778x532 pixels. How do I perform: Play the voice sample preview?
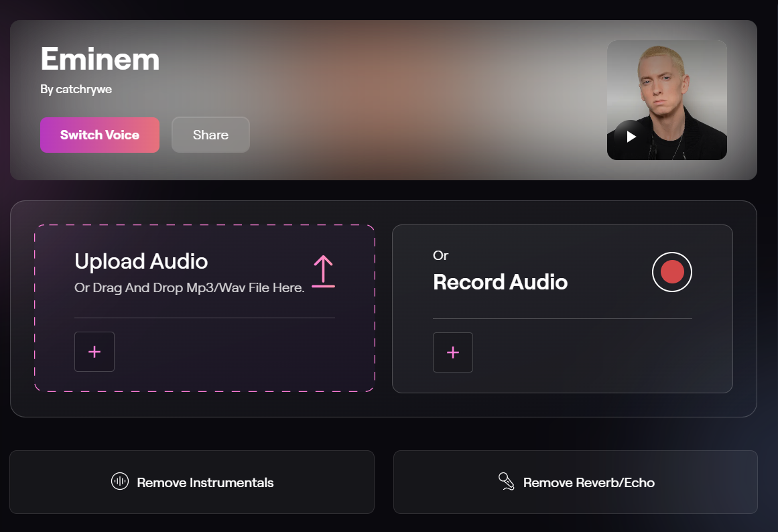tap(631, 137)
